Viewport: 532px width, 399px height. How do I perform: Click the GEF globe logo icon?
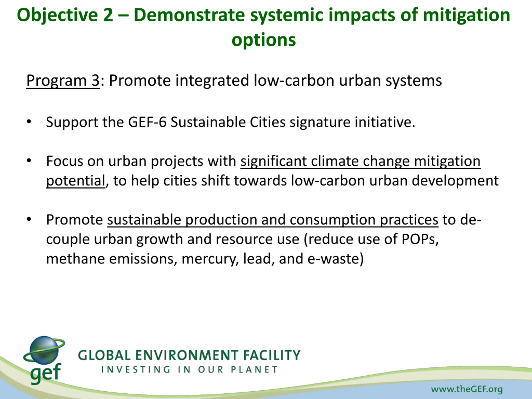(44, 350)
